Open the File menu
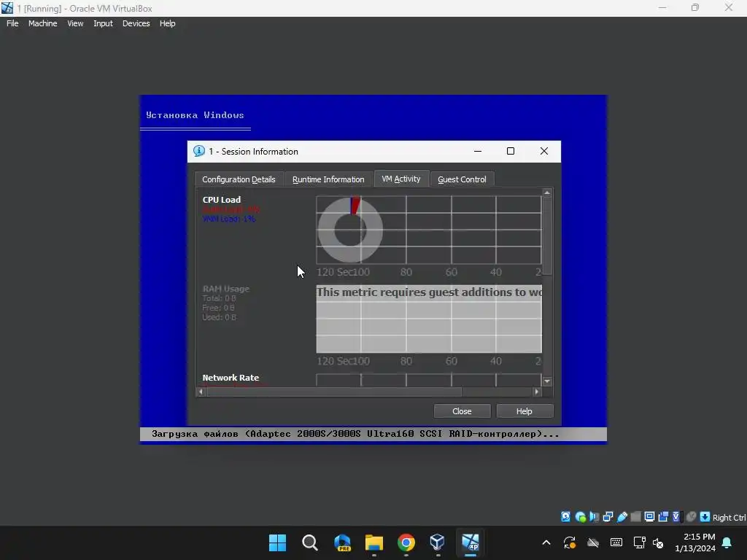747x560 pixels. [12, 23]
